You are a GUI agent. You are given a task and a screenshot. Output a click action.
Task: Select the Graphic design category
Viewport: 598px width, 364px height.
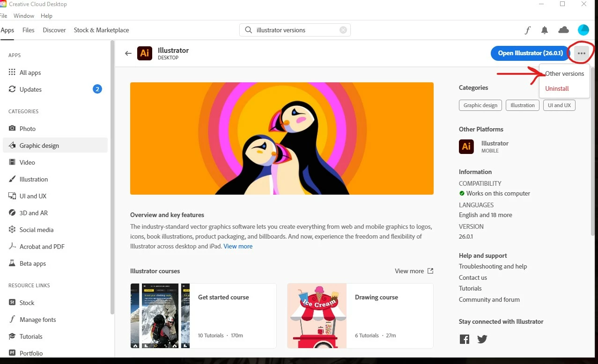coord(55,146)
